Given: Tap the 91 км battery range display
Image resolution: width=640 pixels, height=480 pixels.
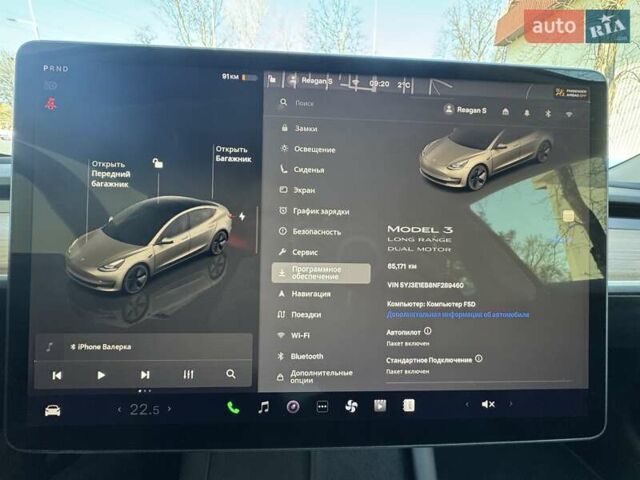Looking at the screenshot, I should (x=239, y=77).
